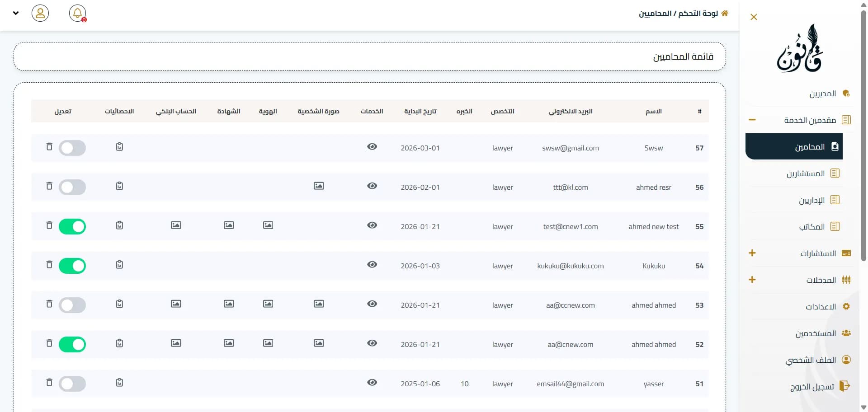Open statistics for row 53
868x412 pixels.
click(119, 304)
